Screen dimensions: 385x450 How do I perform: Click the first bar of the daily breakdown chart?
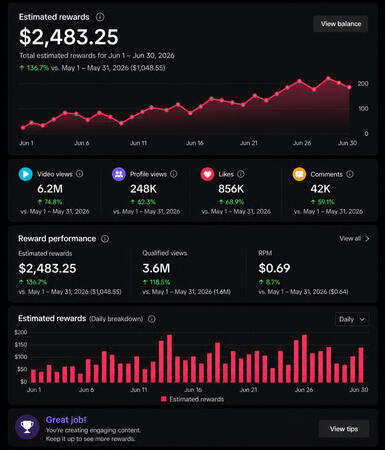pyautogui.click(x=33, y=376)
